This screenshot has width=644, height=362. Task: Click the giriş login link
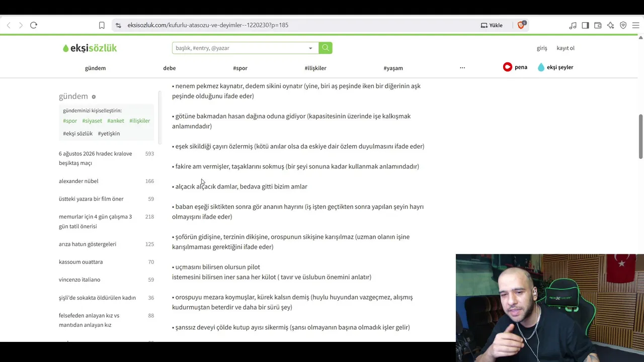click(x=542, y=48)
